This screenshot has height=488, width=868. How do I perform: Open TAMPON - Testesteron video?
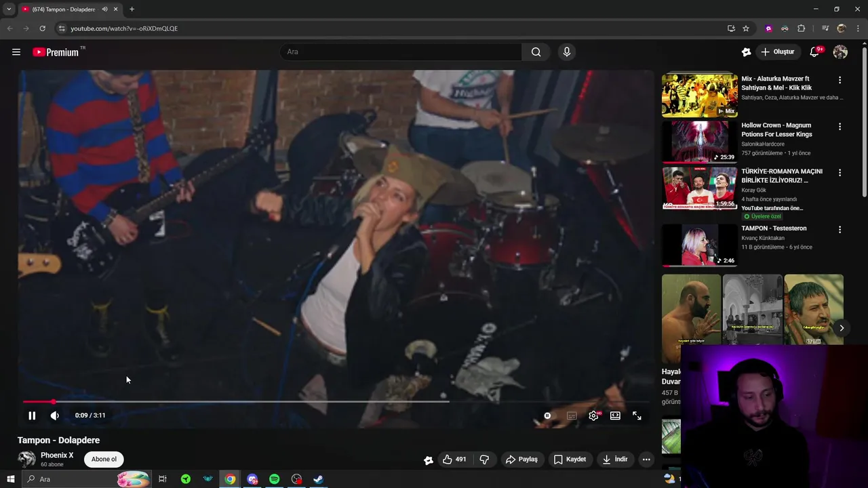774,228
